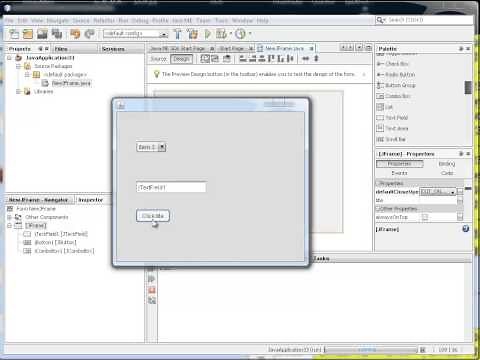Click the Binding tab in properties panel
This screenshot has height=360, width=480.
(447, 164)
